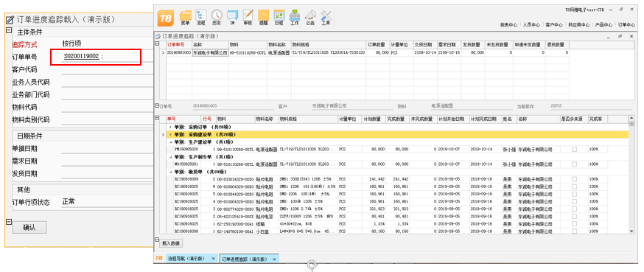Collapse the 主体条件 section in load dialog

pos(9,30)
